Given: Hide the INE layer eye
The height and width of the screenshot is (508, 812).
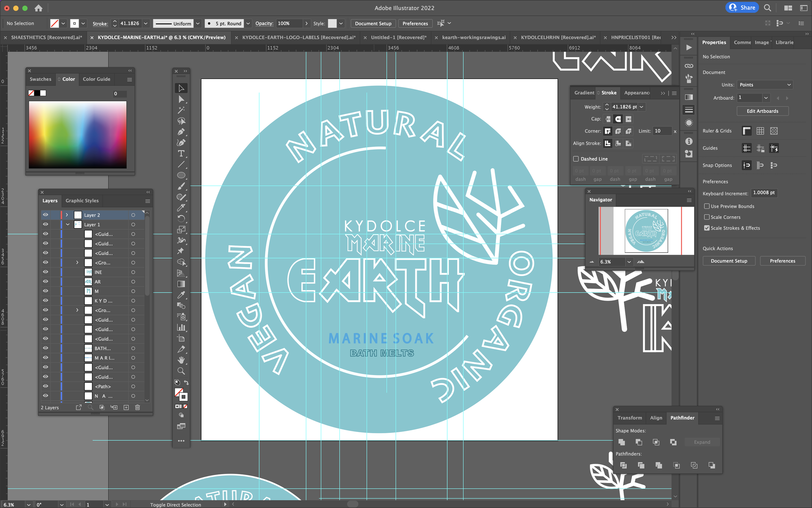Looking at the screenshot, I should pos(45,272).
